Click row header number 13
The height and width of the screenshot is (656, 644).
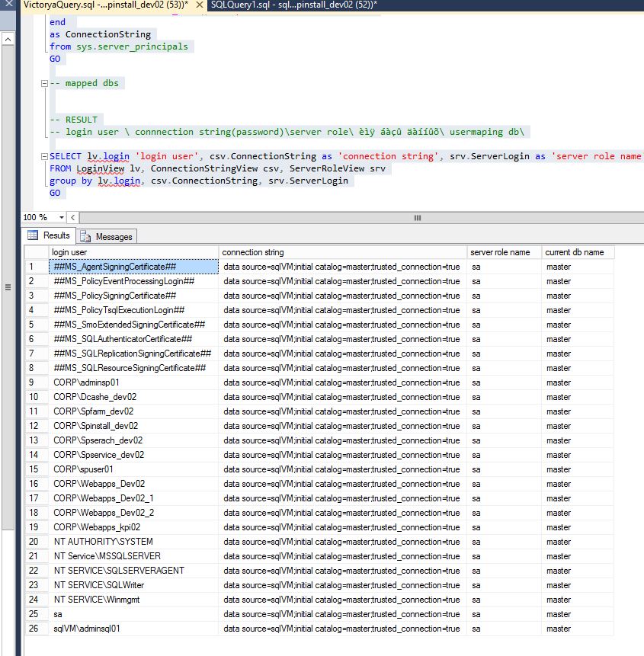tap(37, 440)
